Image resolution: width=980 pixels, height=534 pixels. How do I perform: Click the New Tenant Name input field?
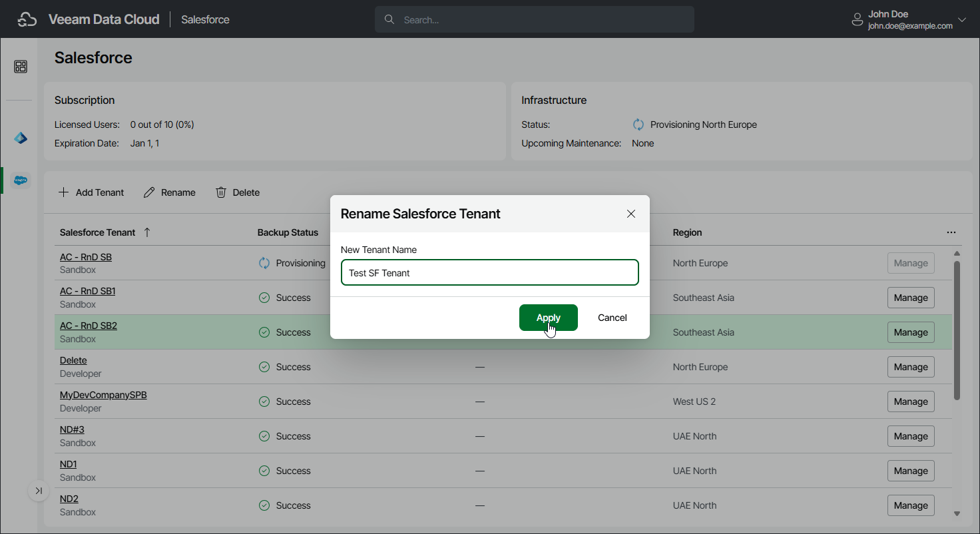[x=490, y=272]
